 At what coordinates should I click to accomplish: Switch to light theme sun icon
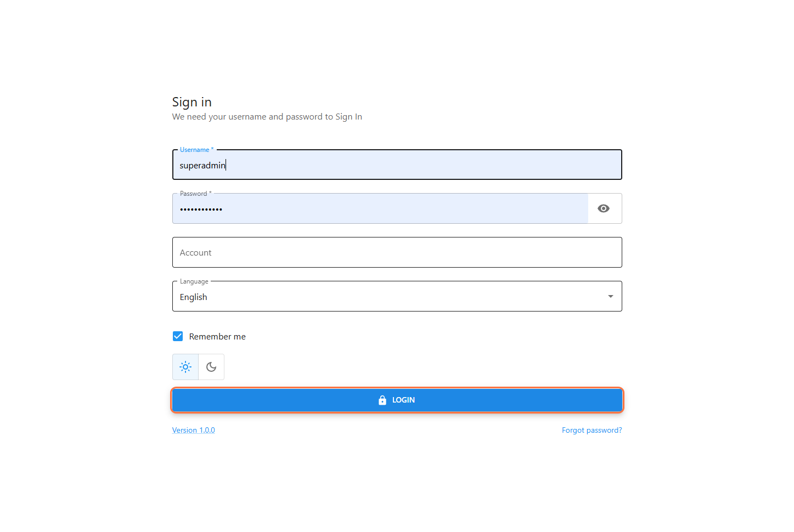click(185, 367)
